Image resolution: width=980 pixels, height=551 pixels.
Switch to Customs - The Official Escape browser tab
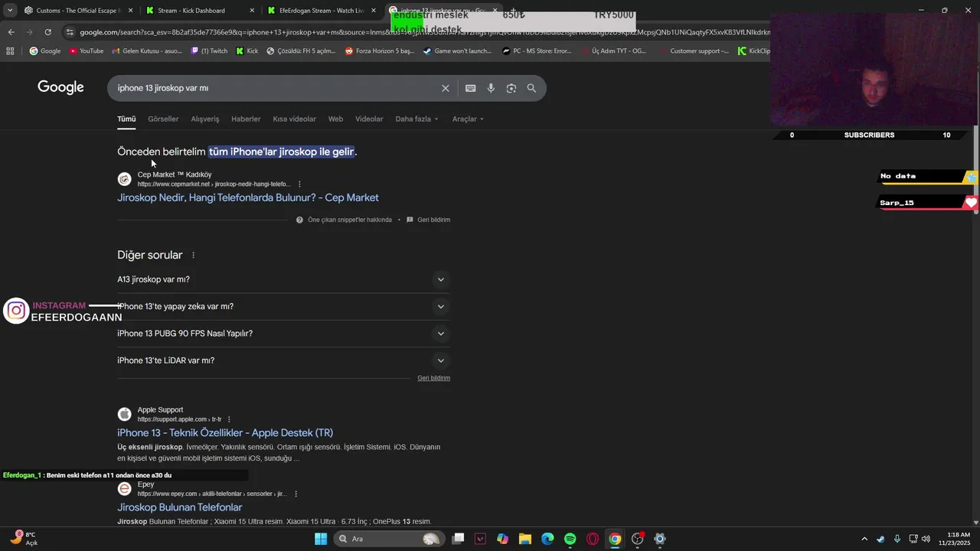point(79,11)
